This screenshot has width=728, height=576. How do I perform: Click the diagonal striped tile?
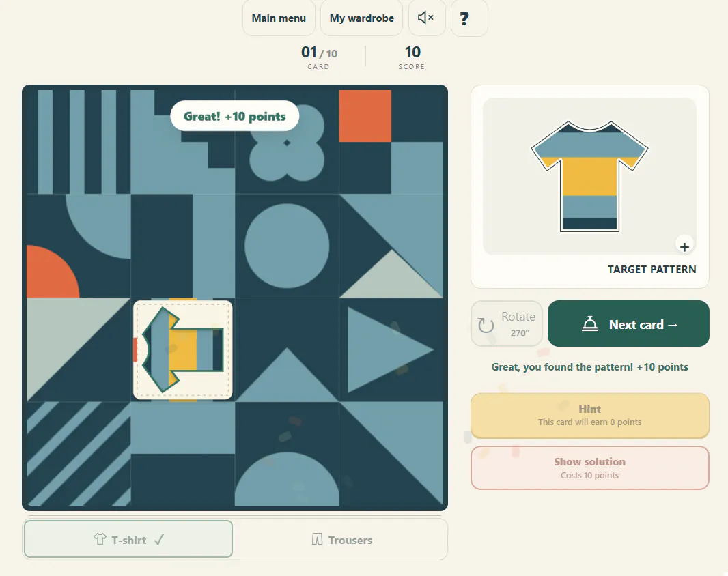coord(79,453)
